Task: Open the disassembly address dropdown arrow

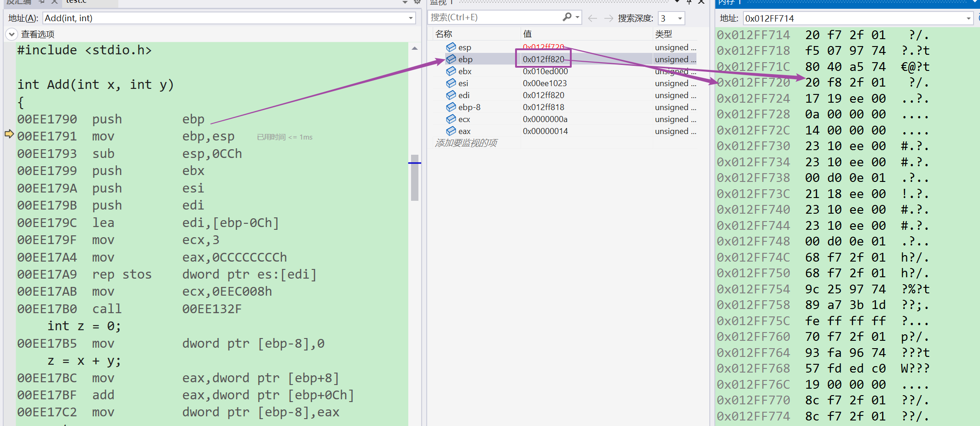Action: (411, 18)
